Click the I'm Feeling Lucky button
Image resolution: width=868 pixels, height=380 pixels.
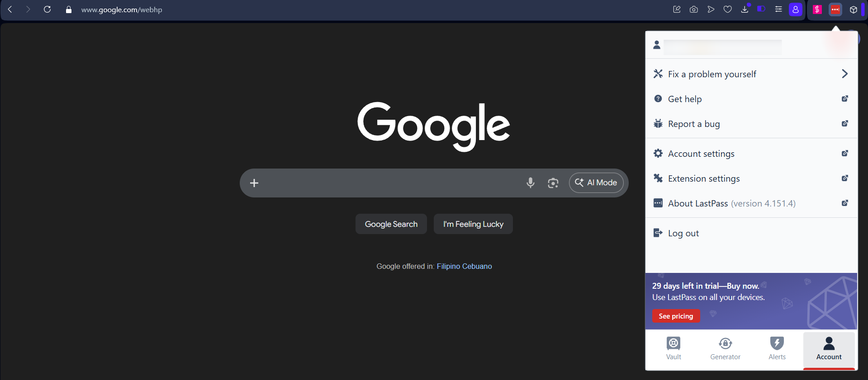[473, 224]
